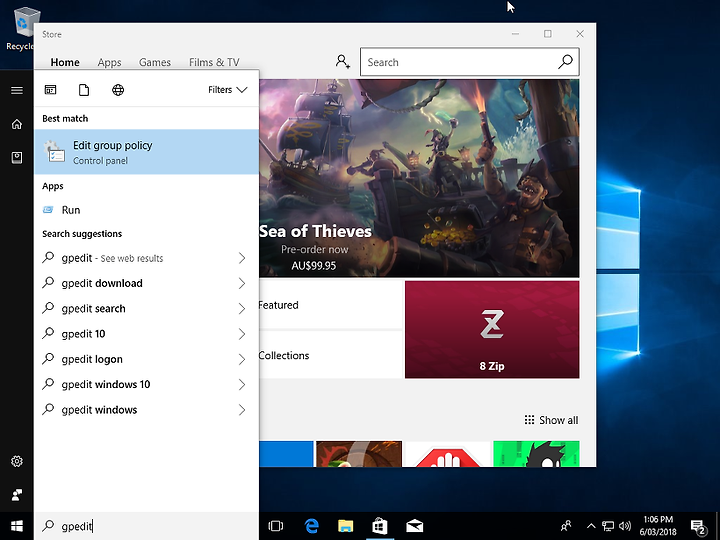The width and height of the screenshot is (720, 540).
Task: Open the Settings gear in search sidebar
Action: pos(17,461)
